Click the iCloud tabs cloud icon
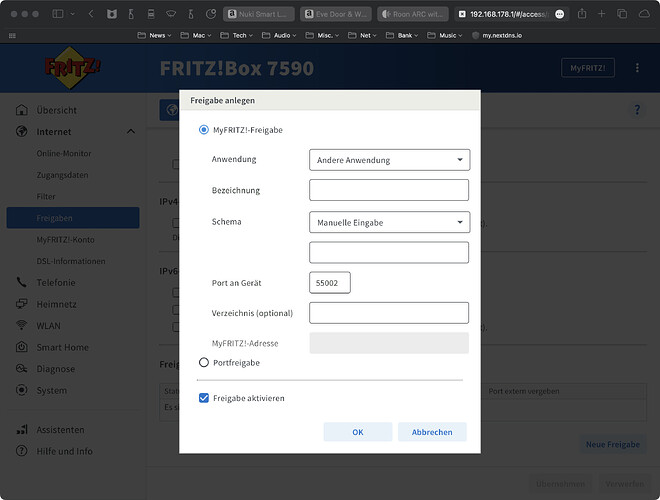The image size is (660, 500). click(x=644, y=14)
